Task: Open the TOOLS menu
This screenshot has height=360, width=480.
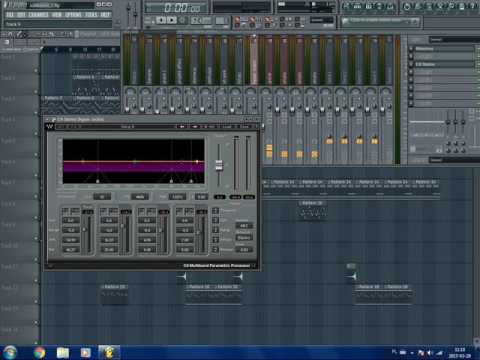Action: 91,15
